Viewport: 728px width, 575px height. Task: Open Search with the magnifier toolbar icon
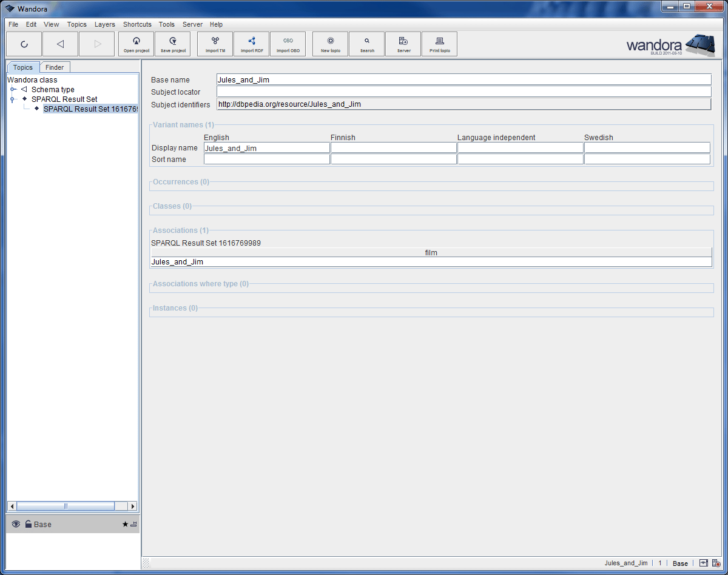(x=366, y=43)
